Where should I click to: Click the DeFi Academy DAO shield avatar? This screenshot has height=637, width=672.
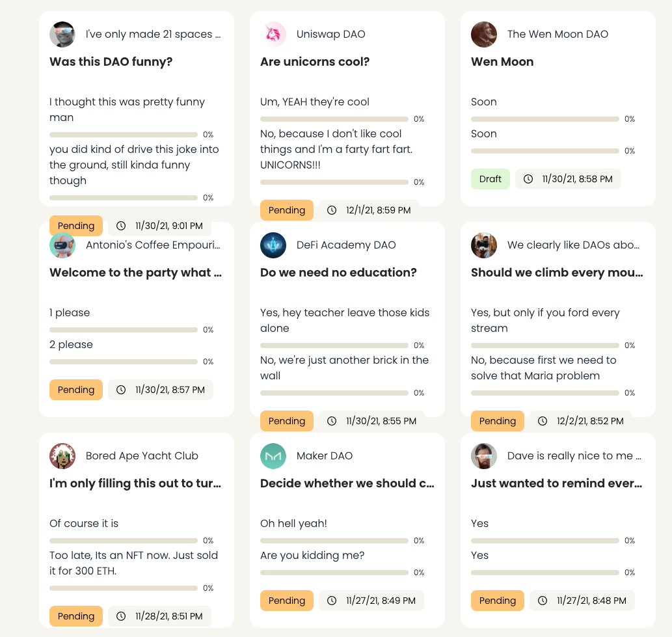273,245
